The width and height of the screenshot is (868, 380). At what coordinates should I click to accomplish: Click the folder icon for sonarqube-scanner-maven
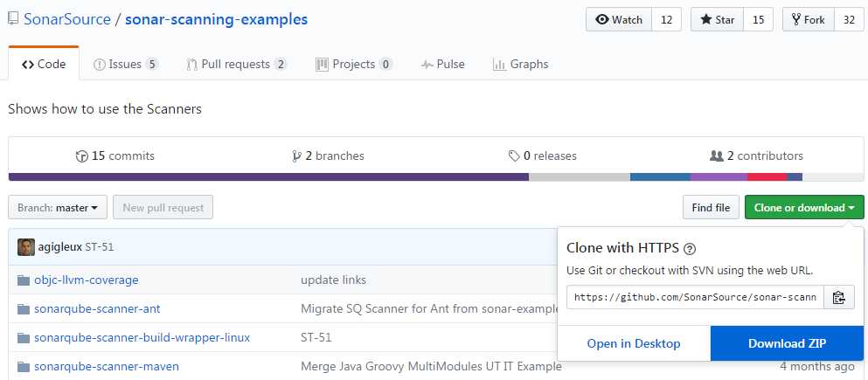24,366
